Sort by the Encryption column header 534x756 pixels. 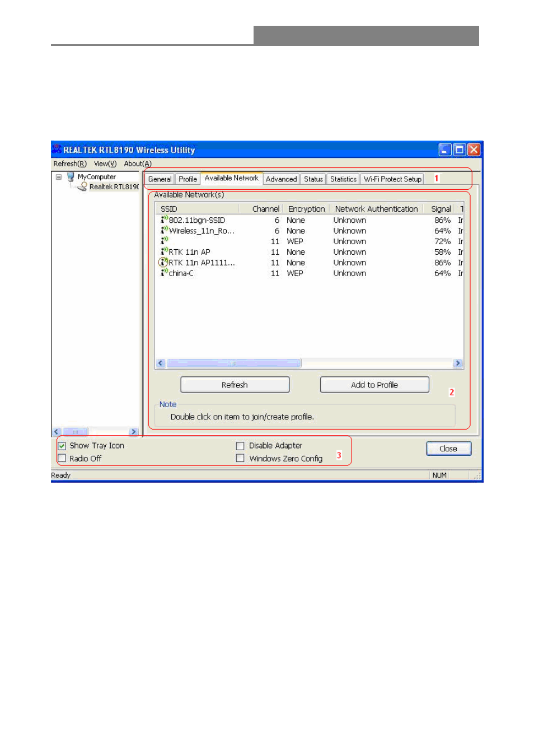[306, 209]
